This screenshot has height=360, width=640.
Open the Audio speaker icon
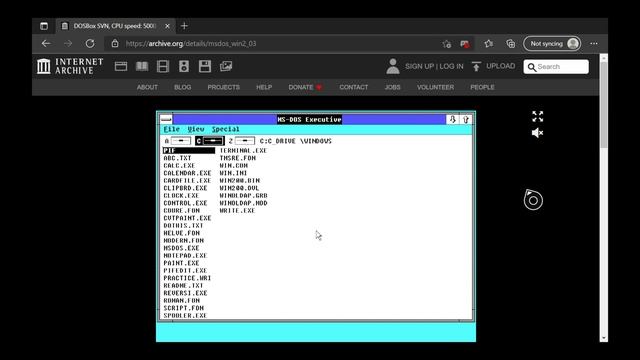[x=184, y=66]
